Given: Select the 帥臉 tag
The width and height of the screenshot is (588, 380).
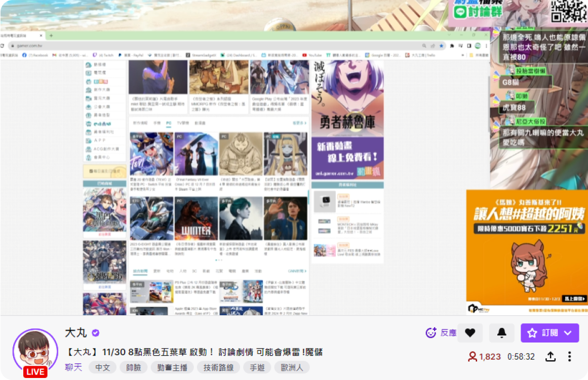Looking at the screenshot, I should pos(133,368).
